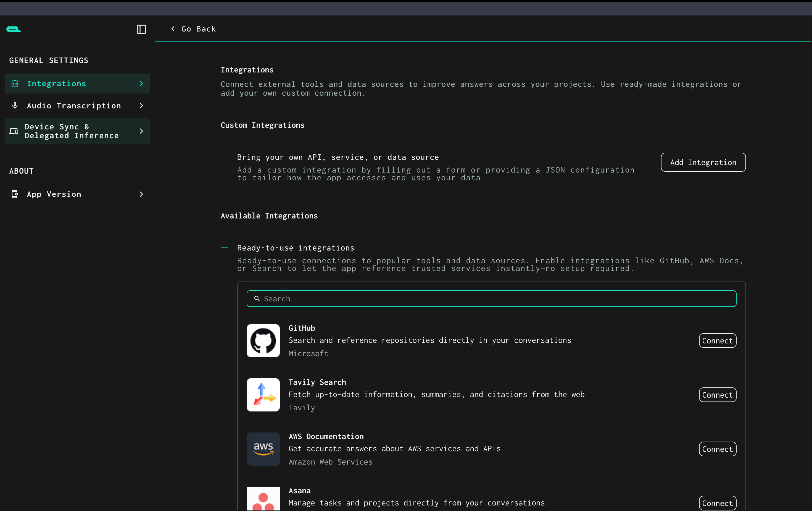Connect the Tavily Search integration

click(717, 395)
